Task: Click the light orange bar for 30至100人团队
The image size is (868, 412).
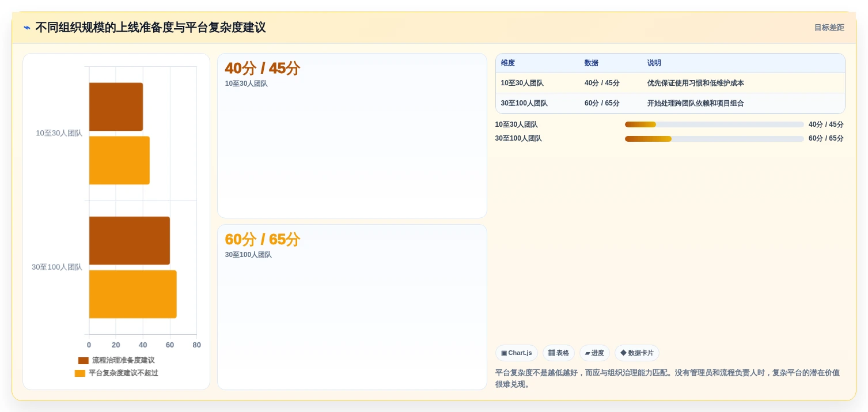Action: (133, 294)
